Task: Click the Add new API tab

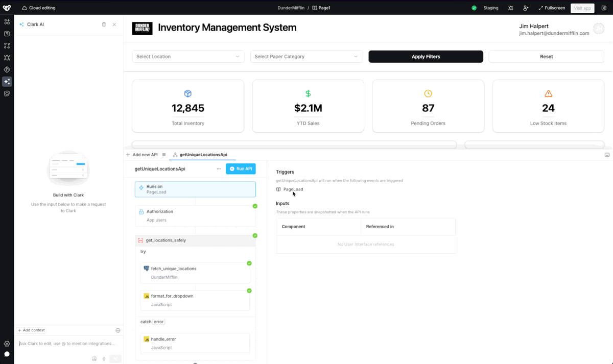Action: (142, 155)
